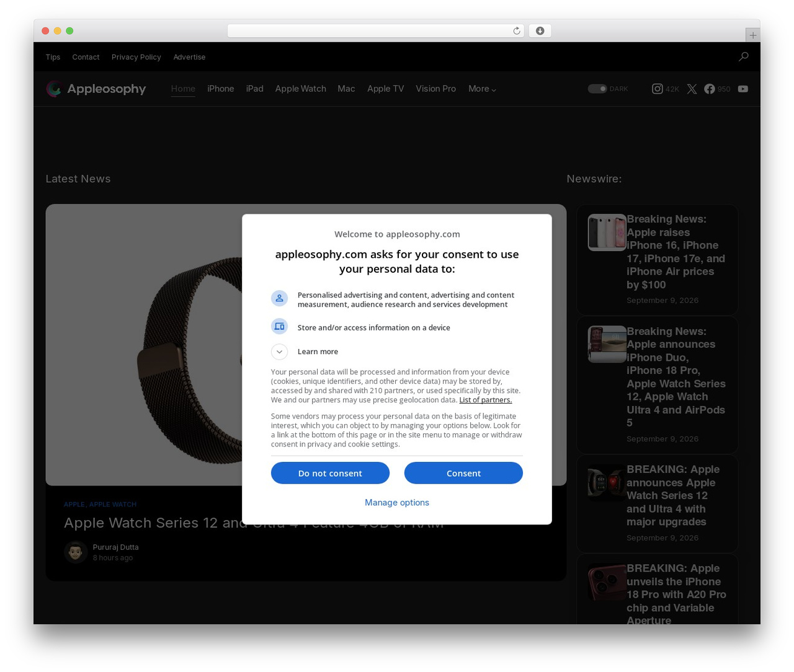Viewport: 794px width, 672px height.
Task: Open the Mac section
Action: [x=346, y=89]
